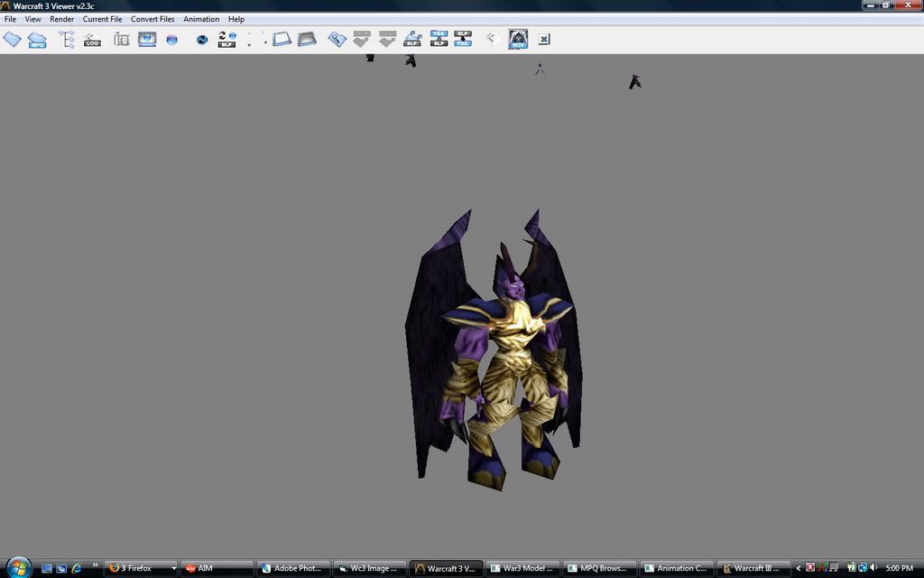Click the dark blue globe toolbar icon
Image resolution: width=924 pixels, height=578 pixels.
coord(202,40)
